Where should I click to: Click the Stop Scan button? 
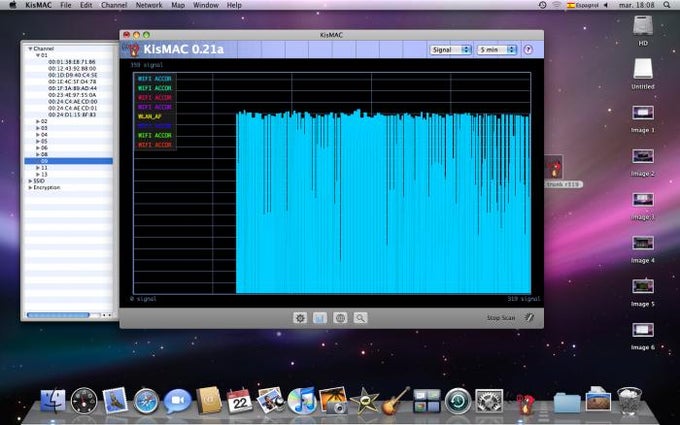click(x=501, y=317)
